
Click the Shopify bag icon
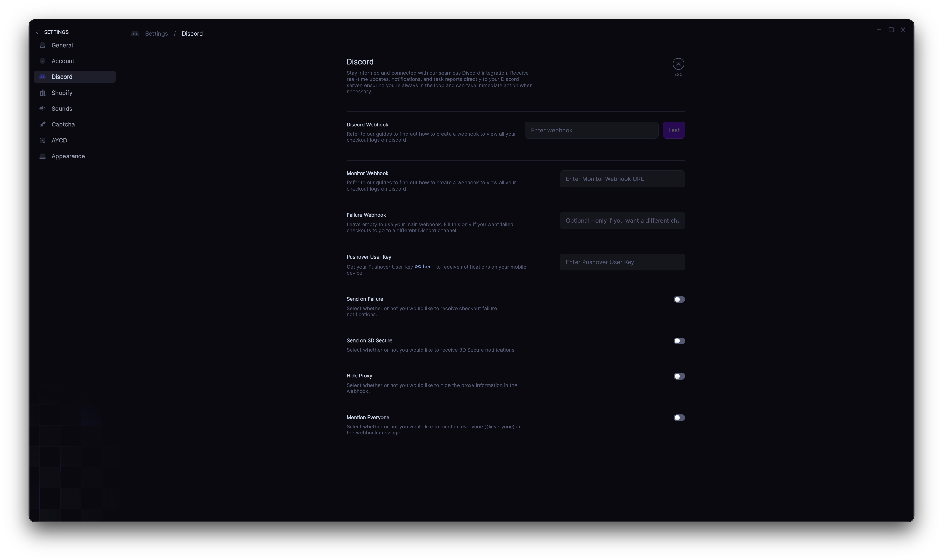(42, 93)
